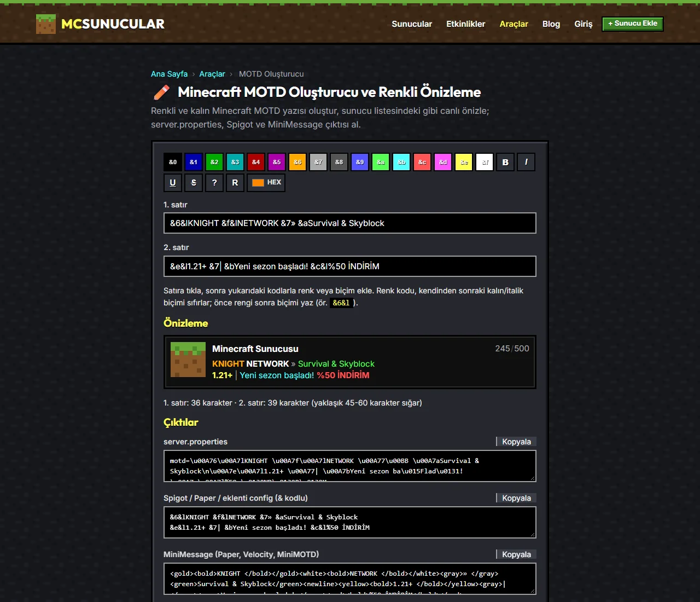The image size is (700, 602).
Task: Toggle bold formatting with the B button
Action: (505, 162)
